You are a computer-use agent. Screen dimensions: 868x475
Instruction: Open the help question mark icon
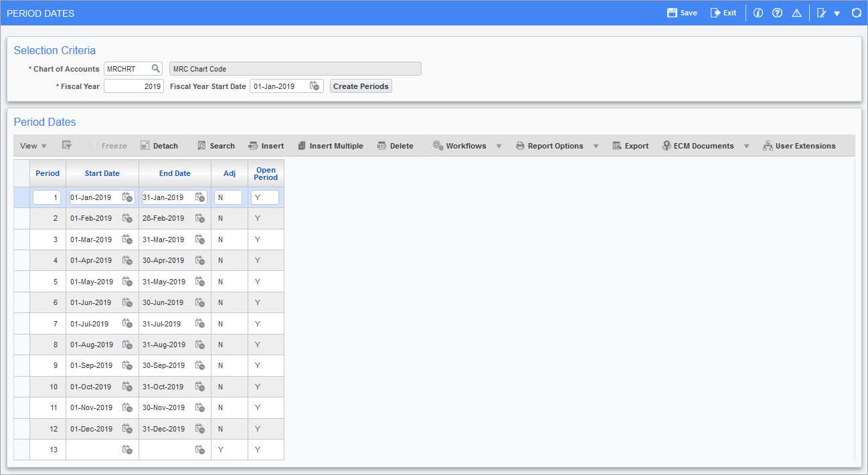(777, 13)
